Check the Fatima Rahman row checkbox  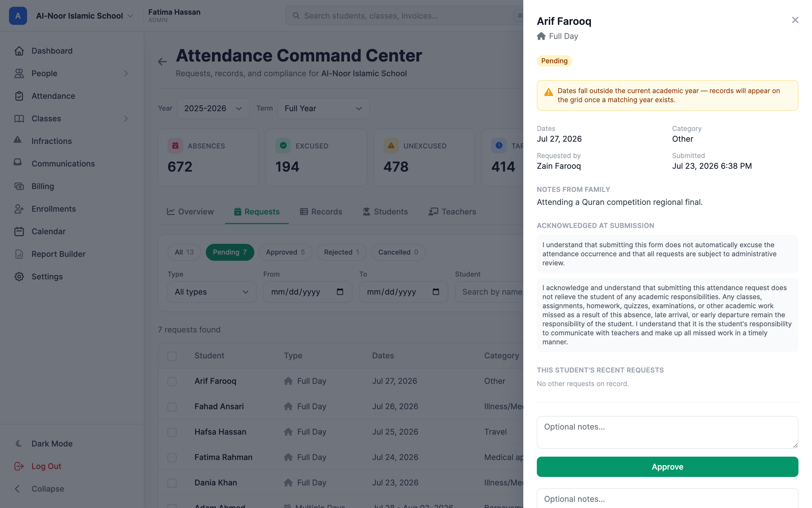tap(172, 457)
